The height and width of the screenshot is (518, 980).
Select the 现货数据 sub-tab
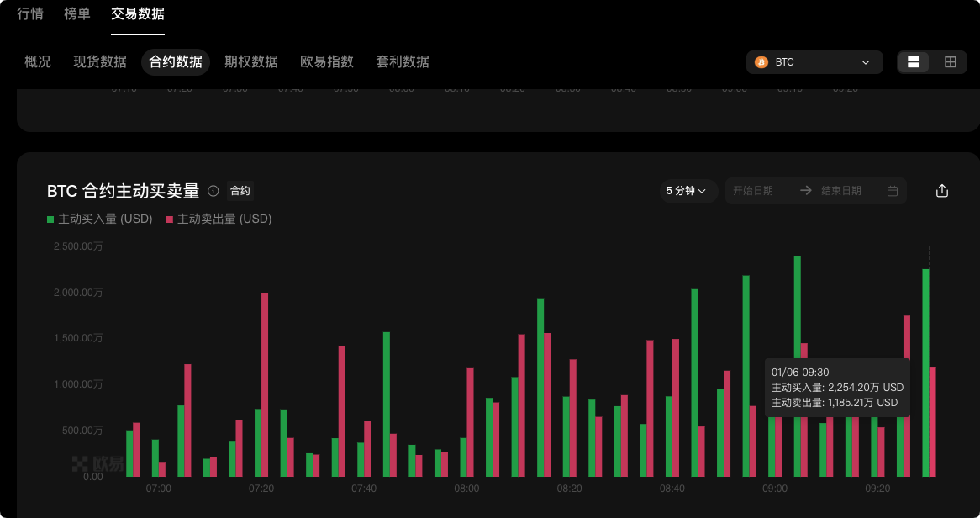(x=100, y=61)
